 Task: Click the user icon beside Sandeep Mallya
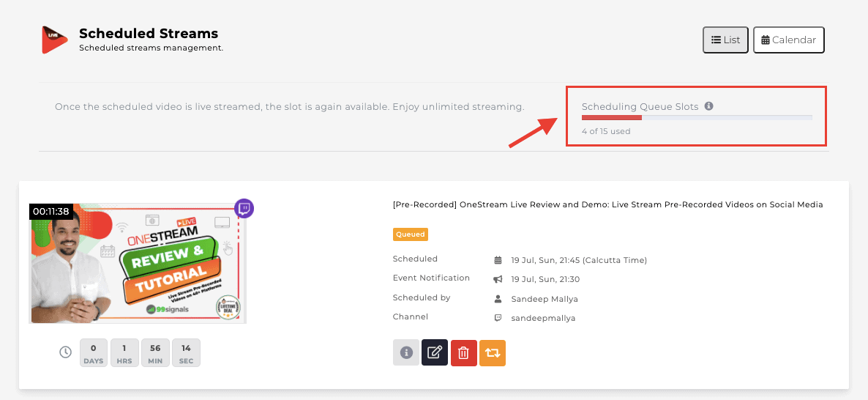click(498, 299)
